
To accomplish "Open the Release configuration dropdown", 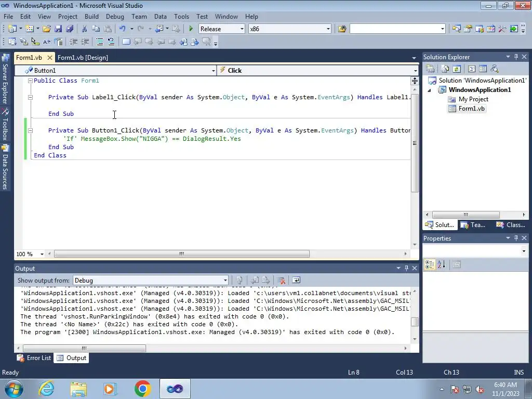I will click(x=242, y=29).
